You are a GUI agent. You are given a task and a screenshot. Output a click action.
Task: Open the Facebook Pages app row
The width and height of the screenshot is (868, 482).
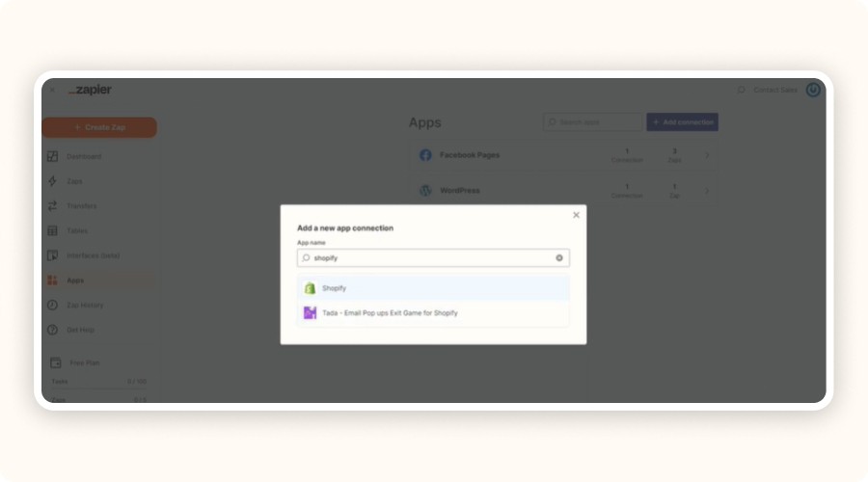[564, 155]
